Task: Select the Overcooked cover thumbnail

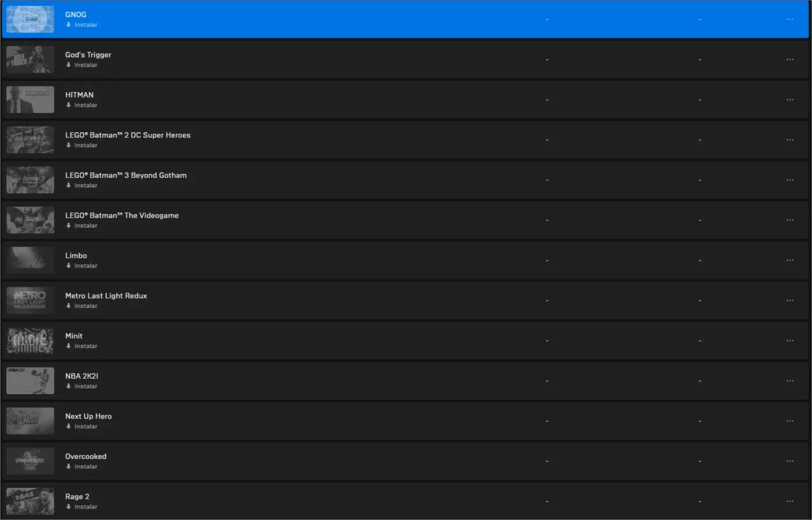Action: (30, 461)
